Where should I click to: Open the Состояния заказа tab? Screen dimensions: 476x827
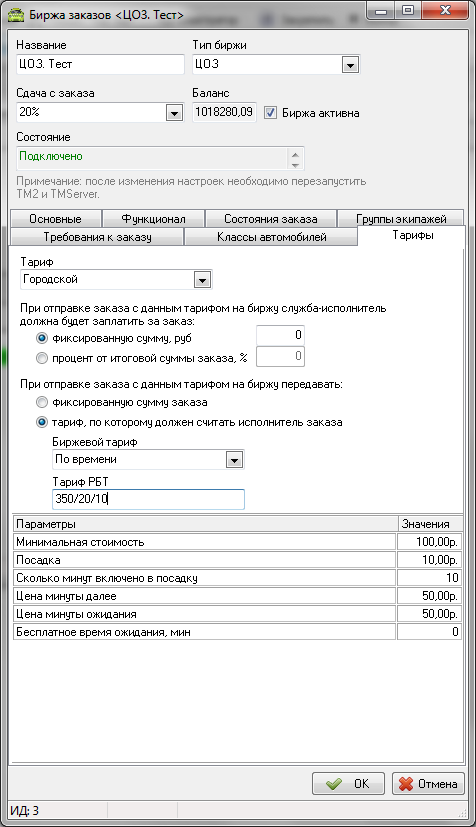[270, 218]
